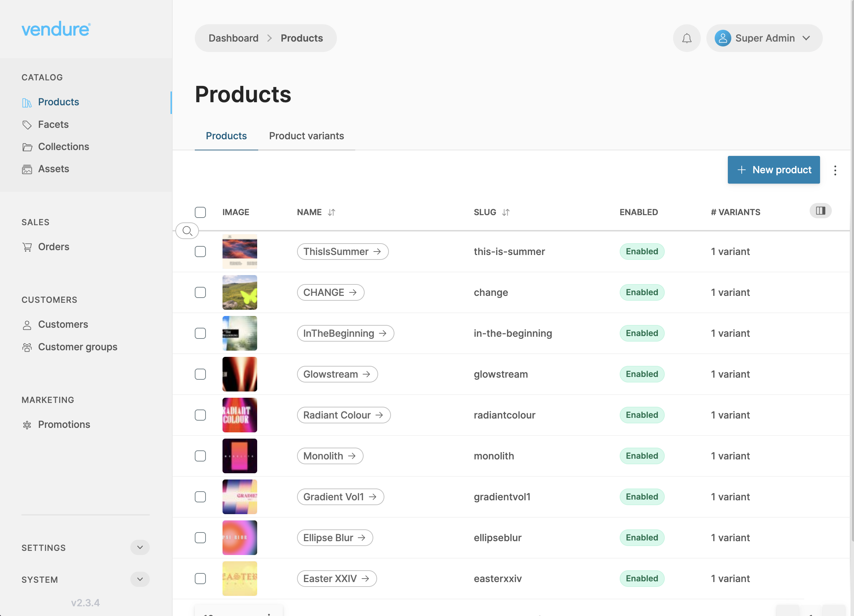Check the Monolith row checkbox
The height and width of the screenshot is (616, 854).
coord(200,456)
